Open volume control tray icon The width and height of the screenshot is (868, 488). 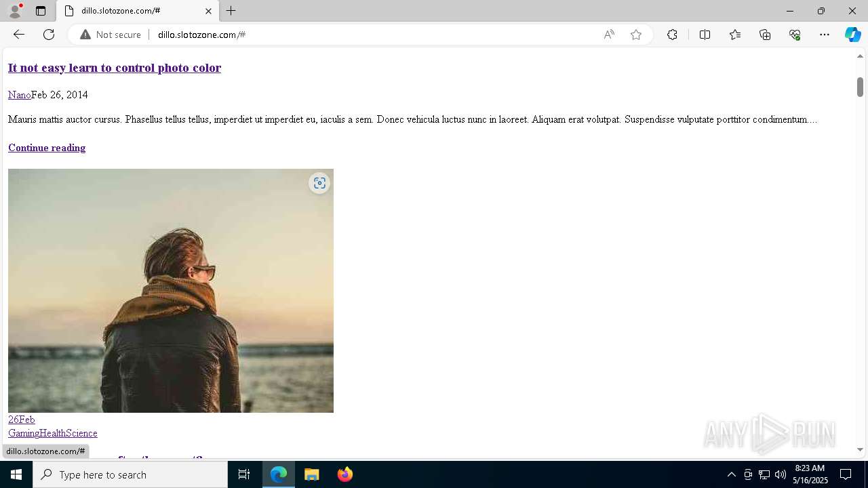(x=781, y=474)
